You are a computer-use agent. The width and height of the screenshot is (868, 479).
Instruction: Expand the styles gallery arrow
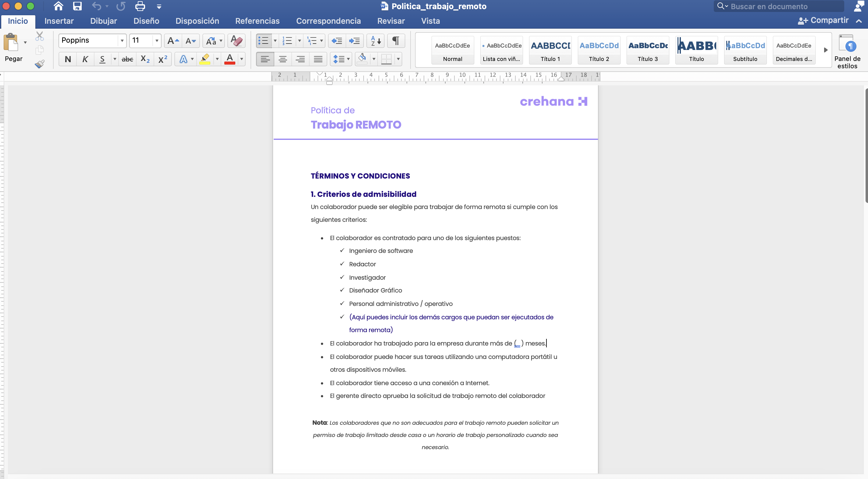(826, 50)
